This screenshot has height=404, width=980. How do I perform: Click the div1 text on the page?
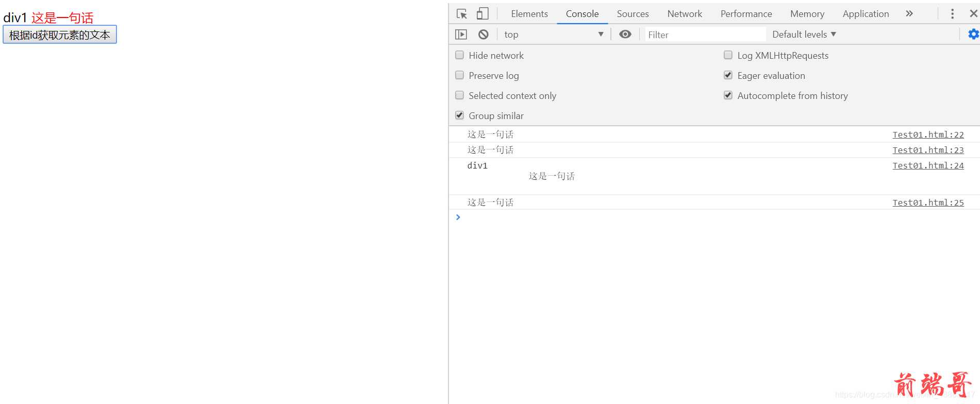coord(15,18)
